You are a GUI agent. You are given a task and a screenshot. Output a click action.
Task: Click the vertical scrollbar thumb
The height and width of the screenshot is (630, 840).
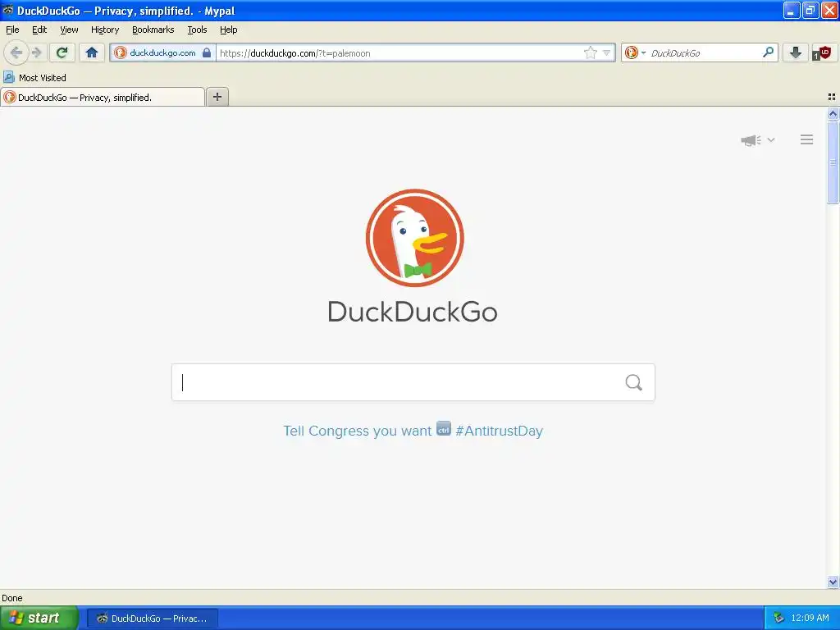click(x=833, y=162)
